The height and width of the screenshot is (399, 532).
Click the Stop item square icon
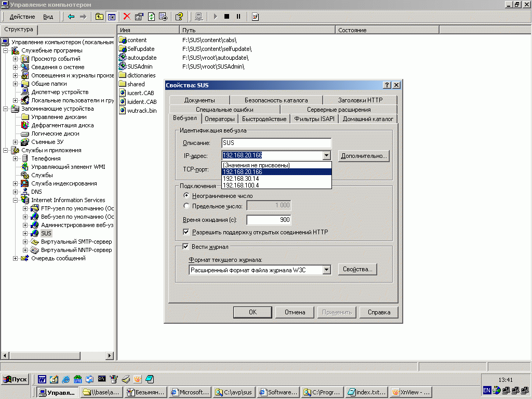[227, 16]
